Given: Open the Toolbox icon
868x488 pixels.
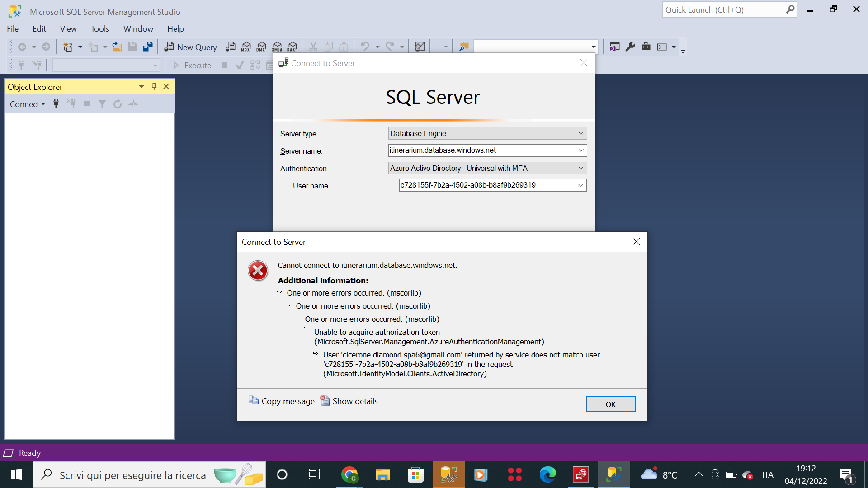Looking at the screenshot, I should (646, 47).
